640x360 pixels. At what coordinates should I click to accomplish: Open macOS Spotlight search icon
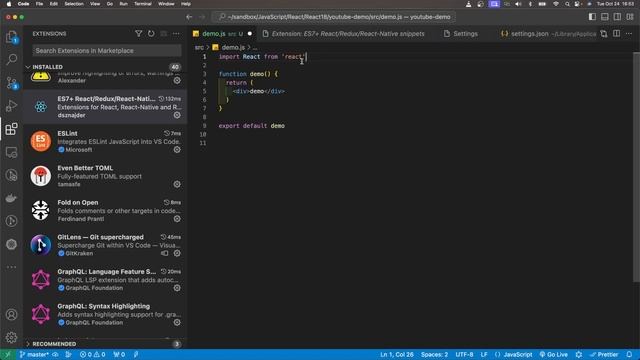click(567, 4)
